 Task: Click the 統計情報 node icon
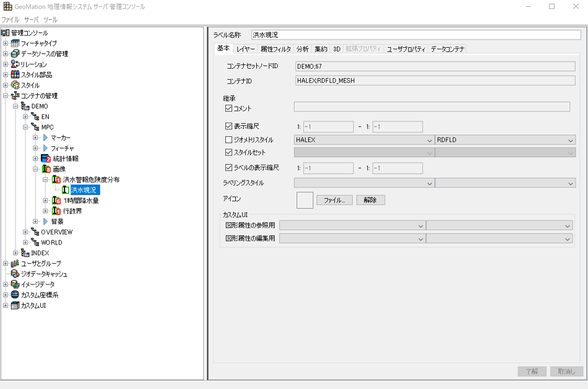point(46,159)
